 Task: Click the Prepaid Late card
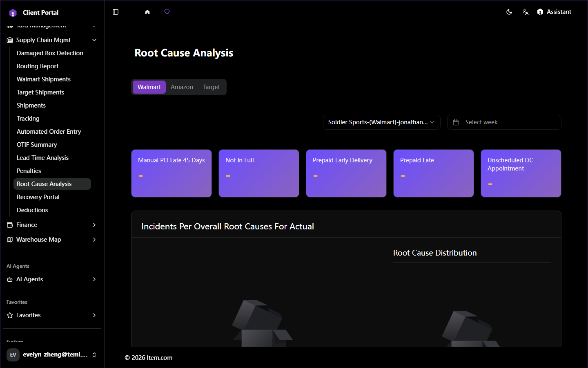click(434, 173)
